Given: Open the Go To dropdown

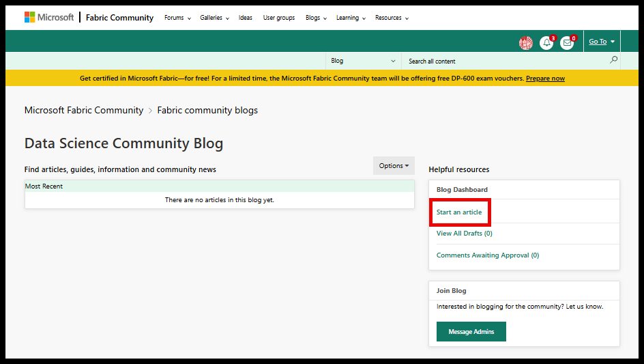Looking at the screenshot, I should coord(602,42).
